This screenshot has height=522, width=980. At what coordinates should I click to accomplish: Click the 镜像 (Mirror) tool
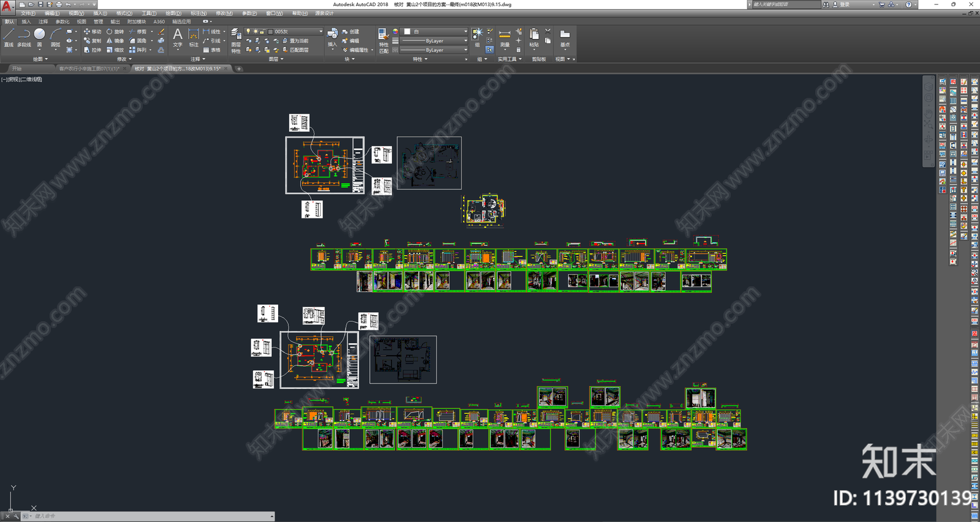click(x=115, y=40)
